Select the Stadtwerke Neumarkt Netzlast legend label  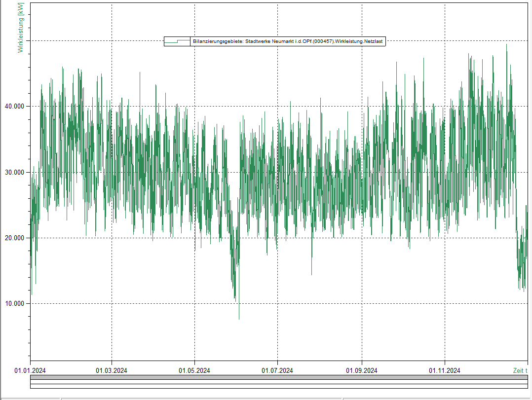[288, 42]
